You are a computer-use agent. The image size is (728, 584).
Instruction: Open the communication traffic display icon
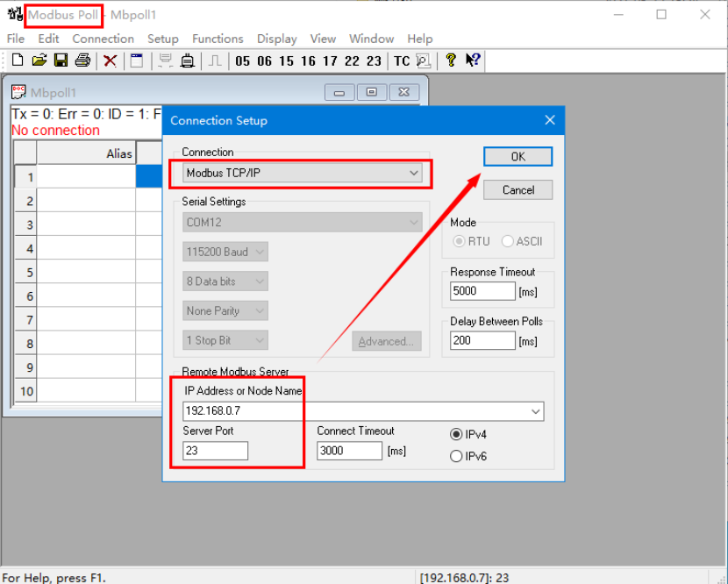424,61
